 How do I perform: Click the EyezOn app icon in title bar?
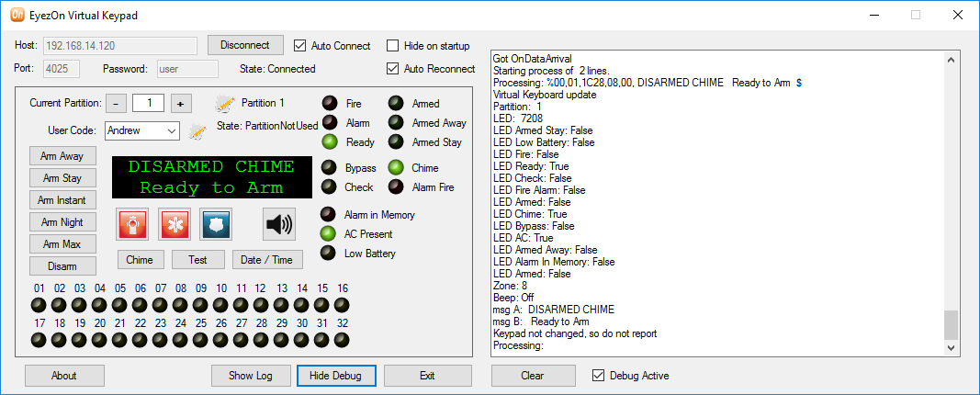click(17, 15)
